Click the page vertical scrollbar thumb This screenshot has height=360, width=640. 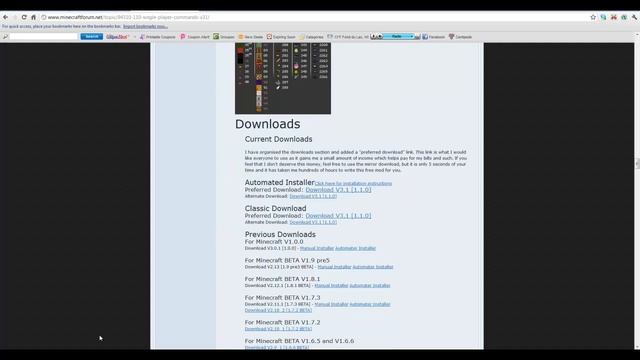[x=637, y=163]
